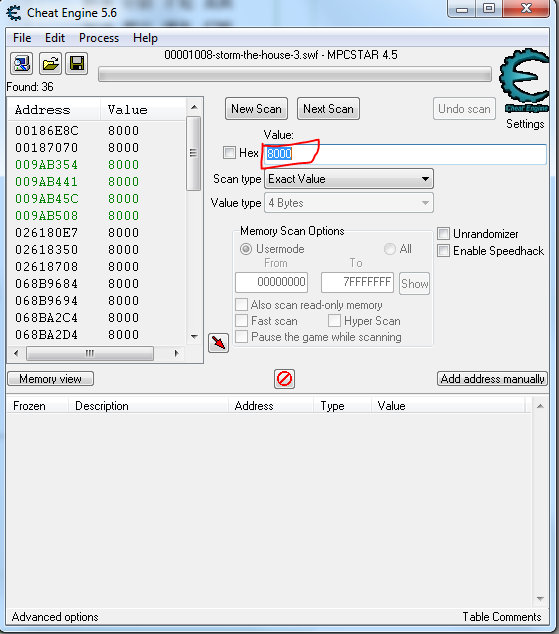This screenshot has width=559, height=634.
Task: Open Advanced options
Action: tap(55, 617)
